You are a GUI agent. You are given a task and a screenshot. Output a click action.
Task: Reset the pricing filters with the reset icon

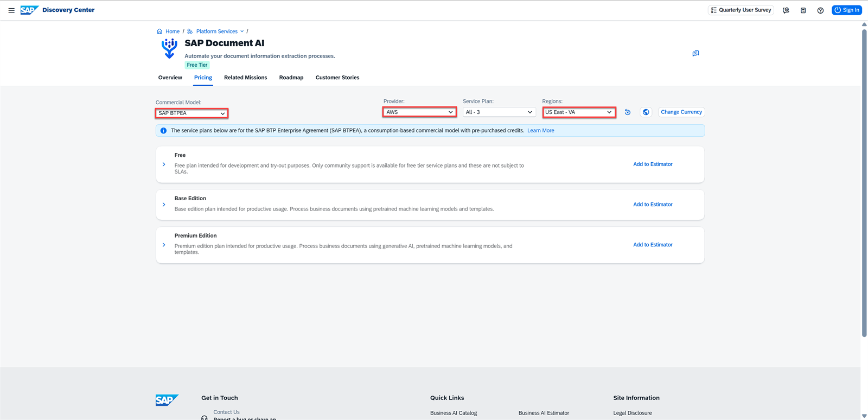628,112
